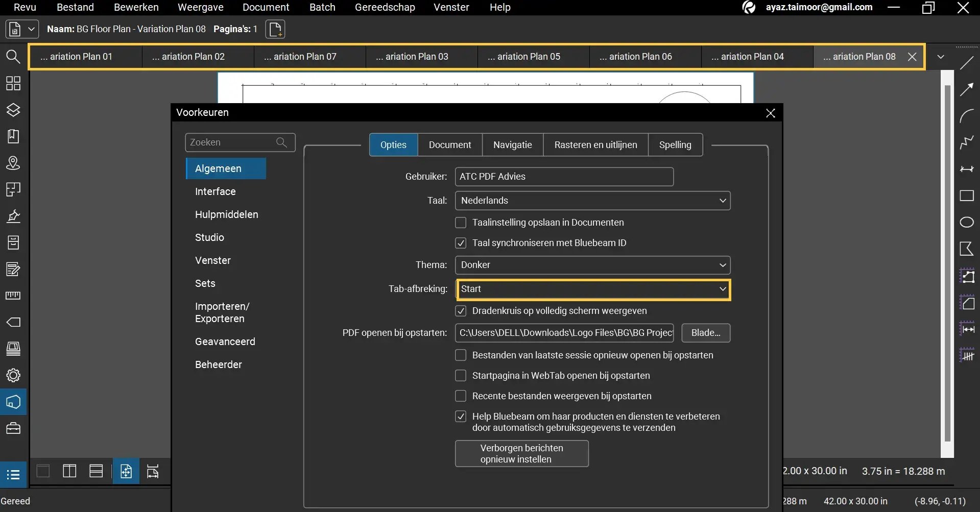
Task: Select the Polygon tool in right toolbar
Action: 967,249
